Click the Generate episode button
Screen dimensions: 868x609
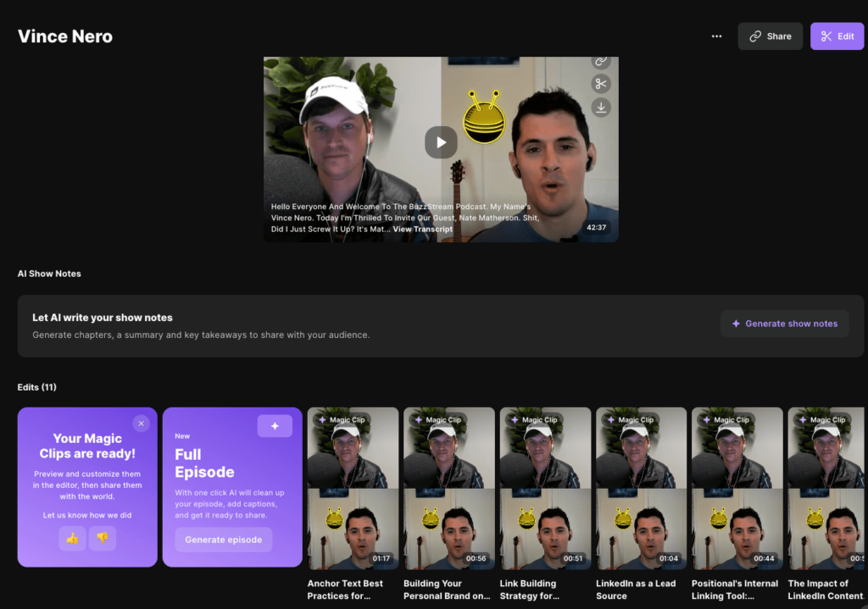pos(224,540)
